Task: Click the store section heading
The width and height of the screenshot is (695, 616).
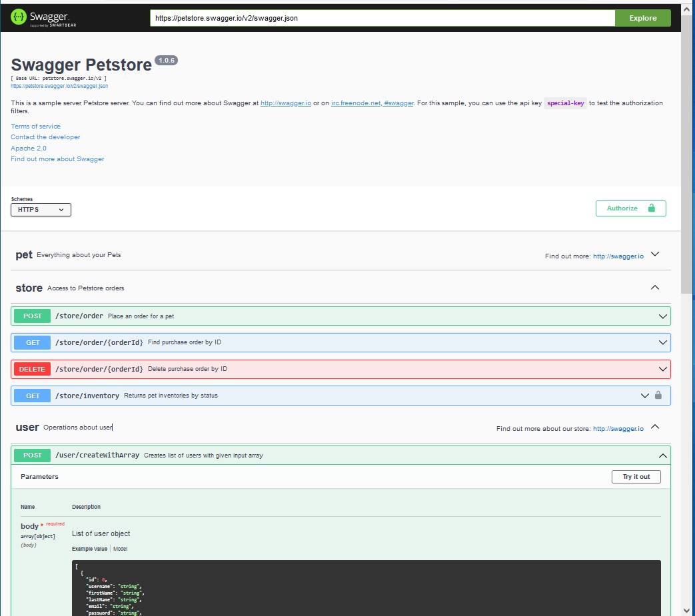Action: (x=29, y=288)
